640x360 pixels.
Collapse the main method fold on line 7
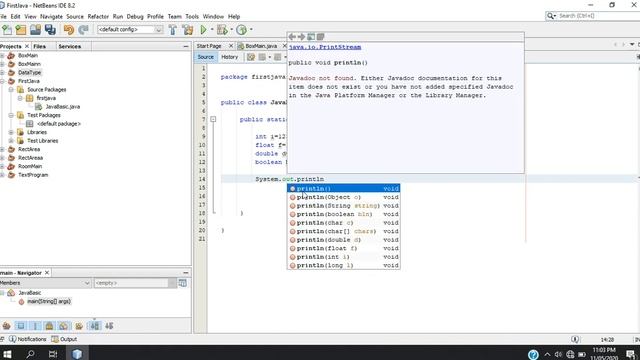pyautogui.click(x=213, y=119)
